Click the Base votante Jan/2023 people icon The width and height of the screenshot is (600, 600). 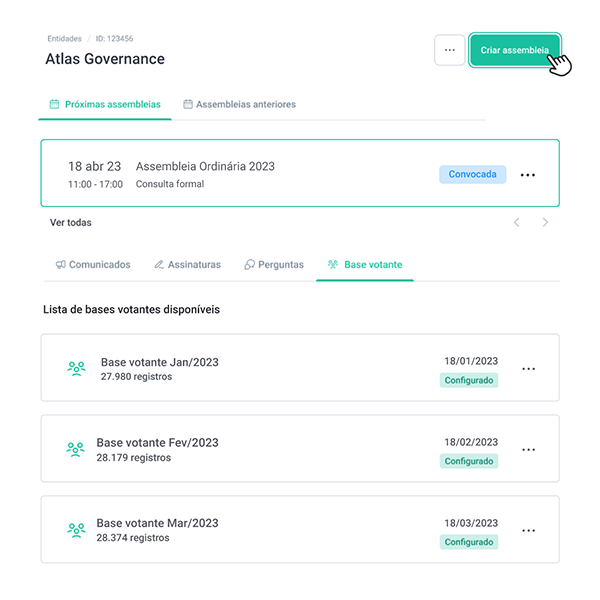pos(76,368)
